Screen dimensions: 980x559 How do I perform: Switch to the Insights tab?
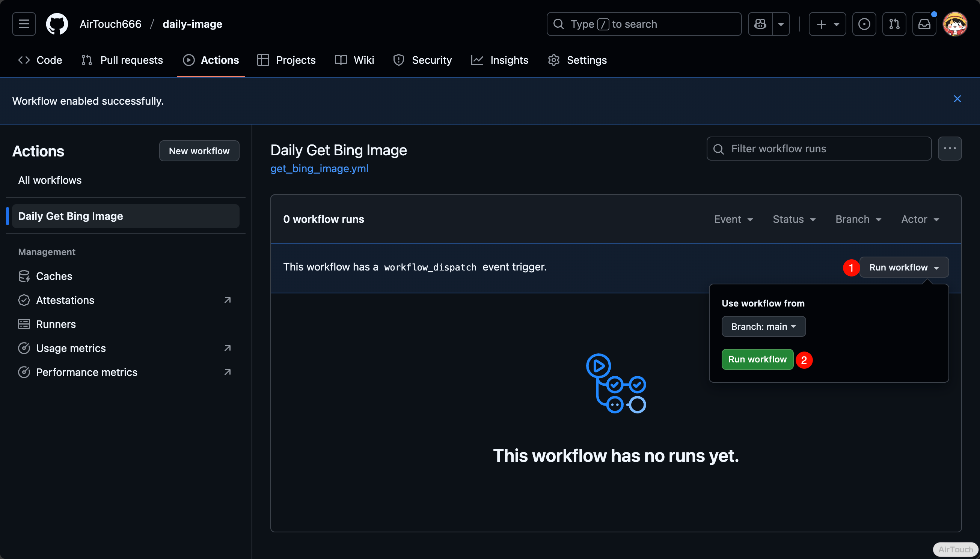500,60
